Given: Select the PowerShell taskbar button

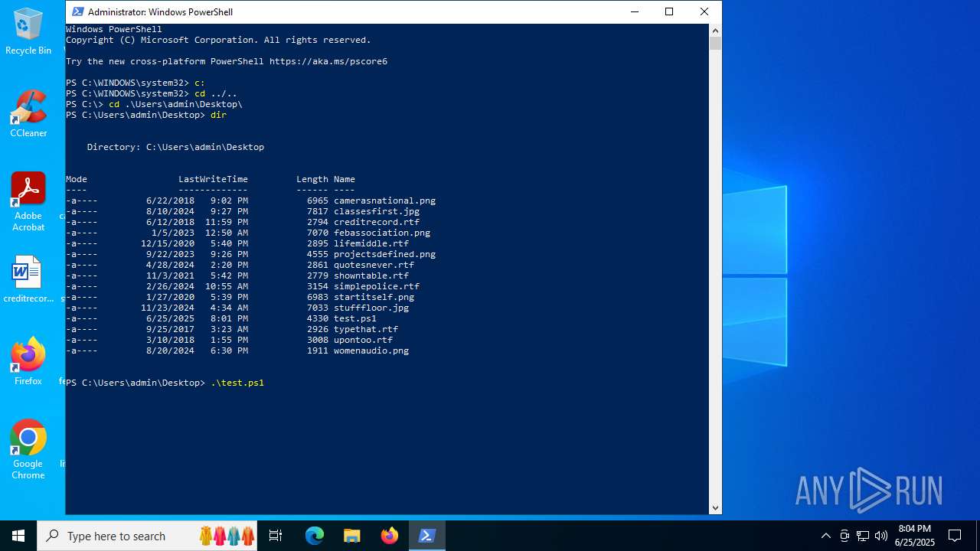Looking at the screenshot, I should tap(427, 536).
